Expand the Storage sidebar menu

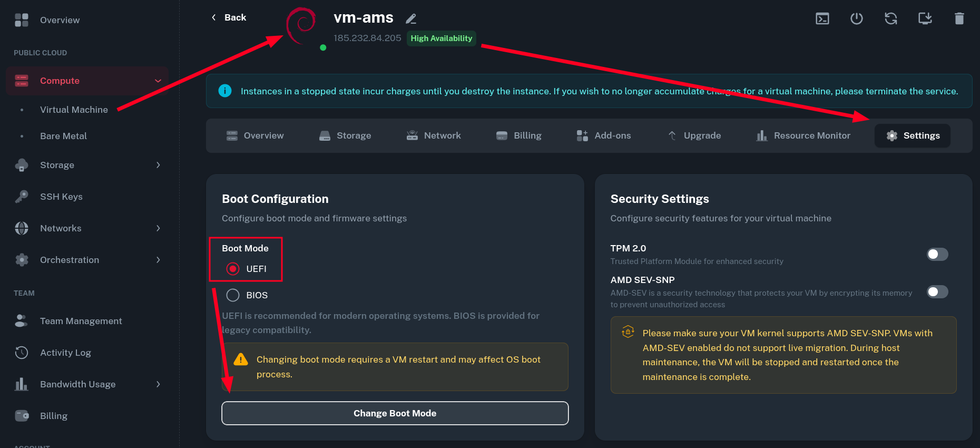[x=158, y=165]
